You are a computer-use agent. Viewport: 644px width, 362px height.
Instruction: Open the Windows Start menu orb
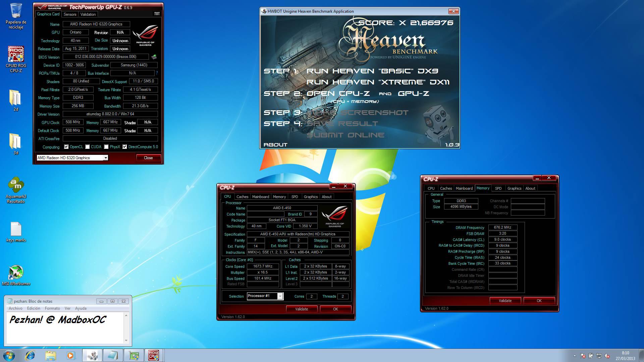pos(9,355)
